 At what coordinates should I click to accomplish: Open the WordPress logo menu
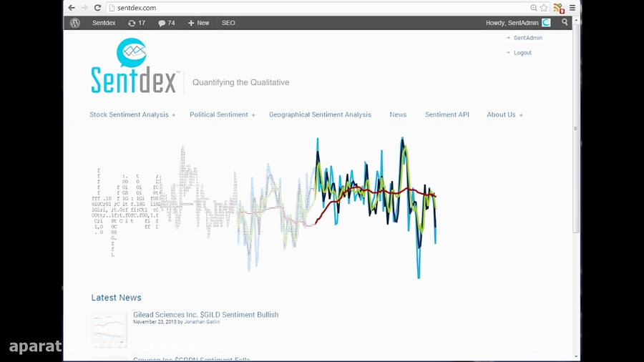[x=74, y=23]
